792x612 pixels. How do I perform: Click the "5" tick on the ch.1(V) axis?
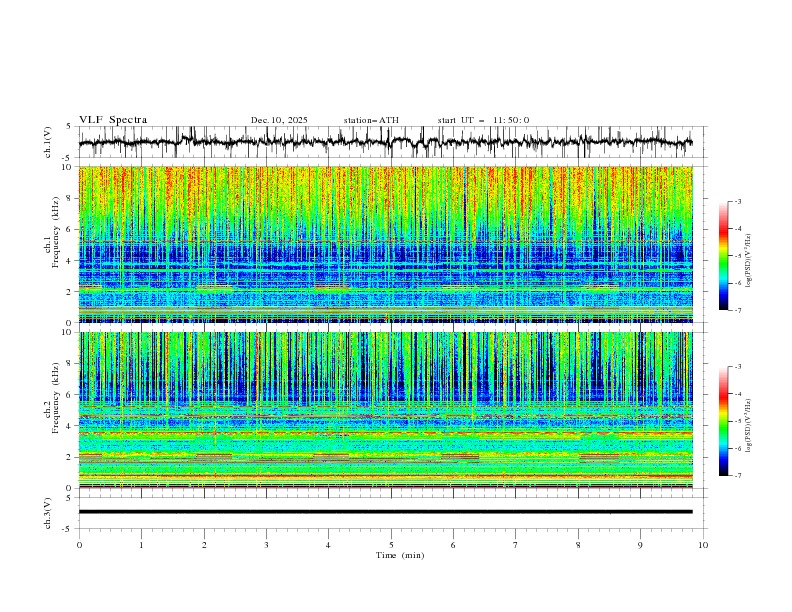[x=69, y=127]
